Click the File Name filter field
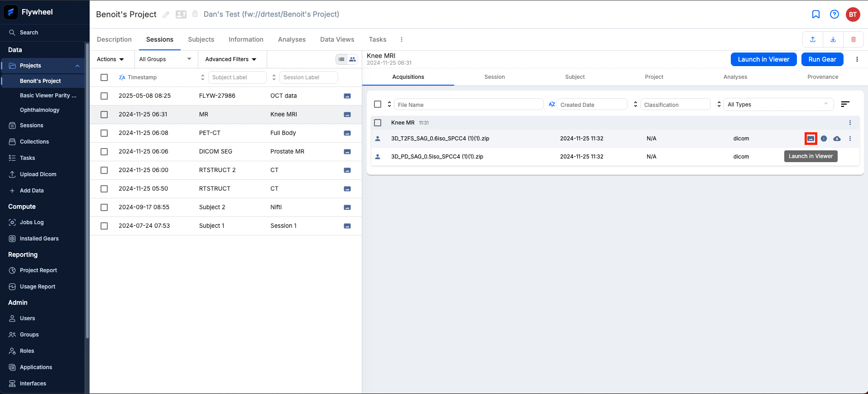Screen dimensions: 868x394 pos(469,105)
